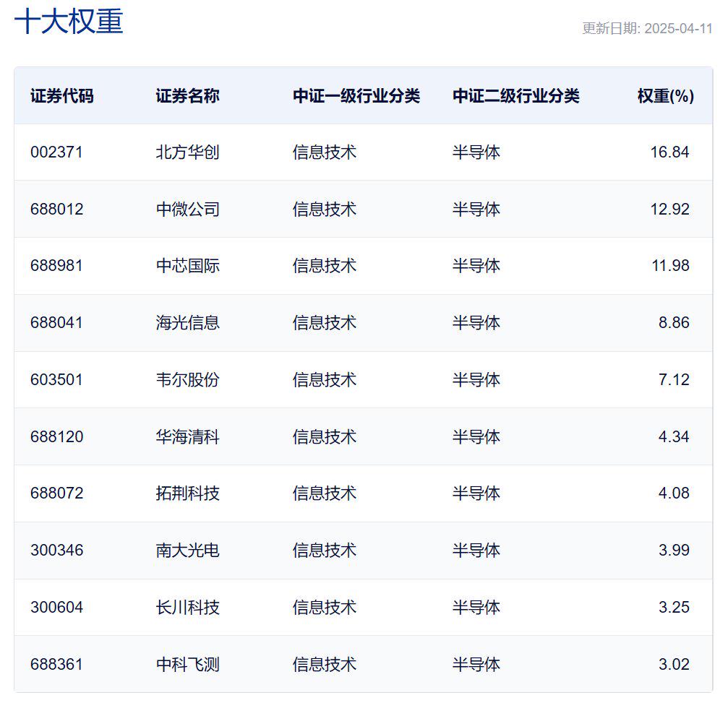Click weight value 3.25

[674, 608]
